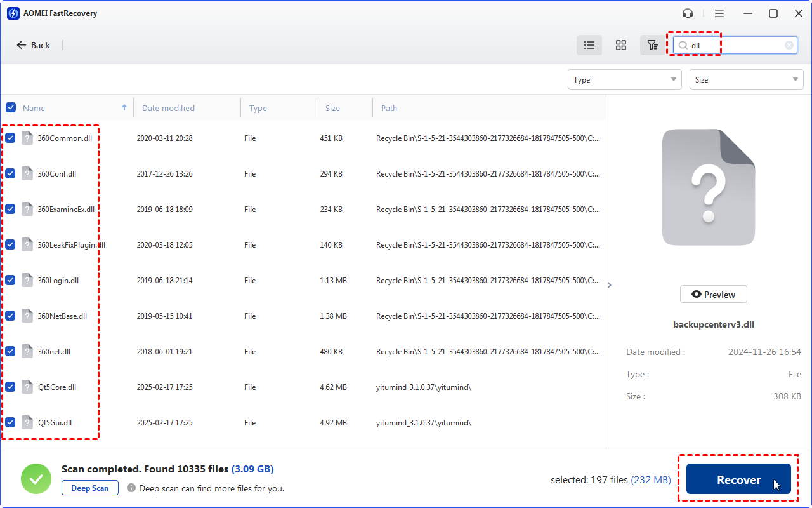Open the Size filter dropdown
The width and height of the screenshot is (812, 508).
(x=747, y=79)
